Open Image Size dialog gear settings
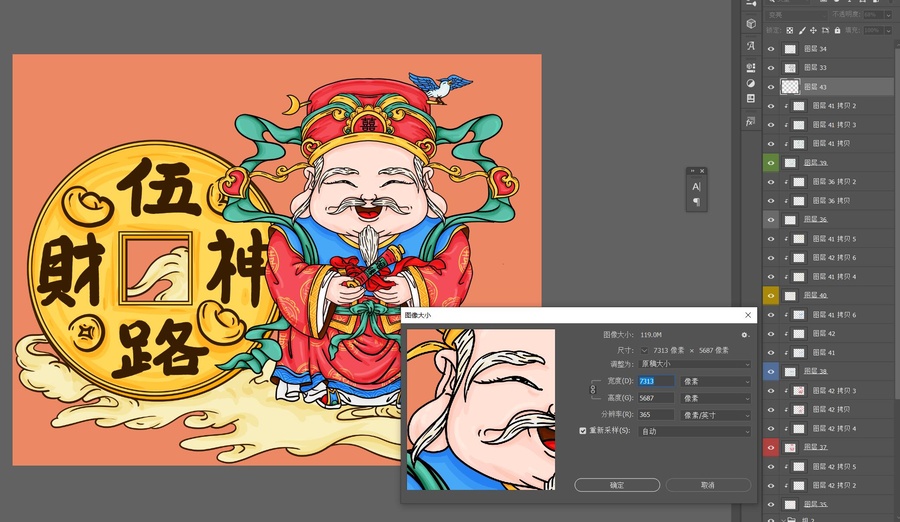Screen dimensions: 900x522 point(744,335)
